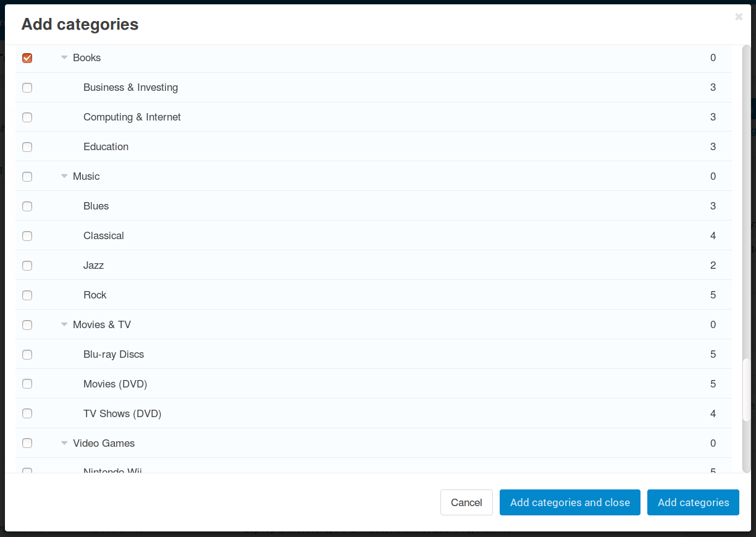Click the Blu-ray Discs label

click(114, 354)
